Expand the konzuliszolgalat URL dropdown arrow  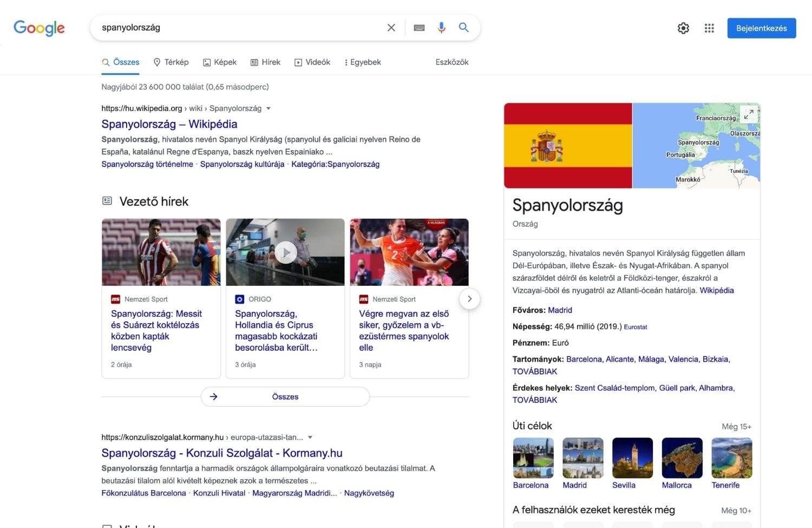click(310, 437)
